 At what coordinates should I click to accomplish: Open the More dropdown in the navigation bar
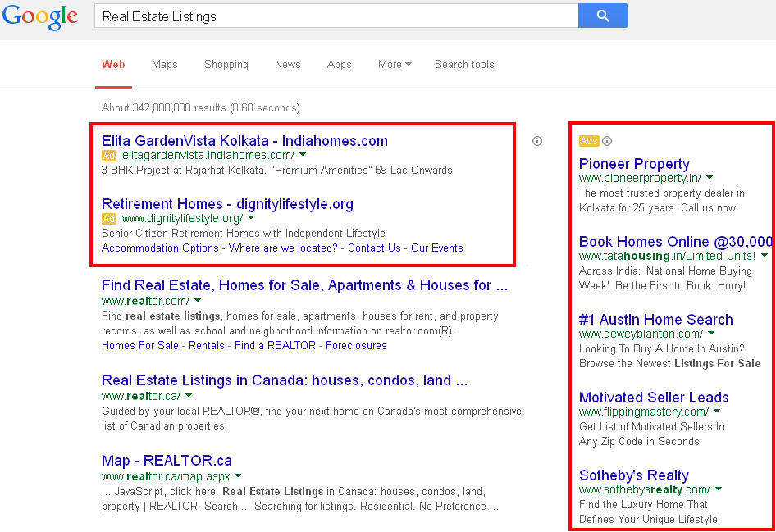click(394, 64)
